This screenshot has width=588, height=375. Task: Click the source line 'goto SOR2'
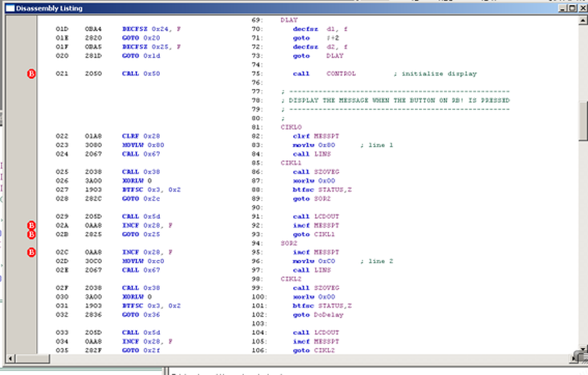tap(312, 199)
